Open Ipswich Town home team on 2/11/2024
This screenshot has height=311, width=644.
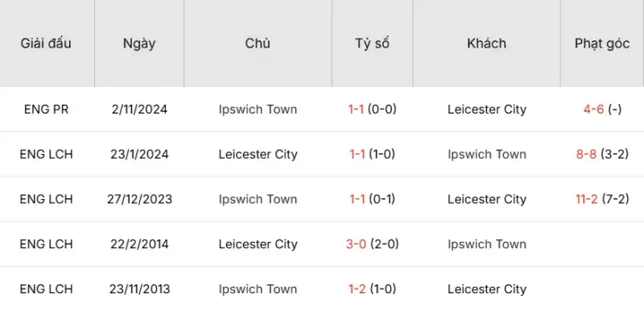(x=258, y=110)
